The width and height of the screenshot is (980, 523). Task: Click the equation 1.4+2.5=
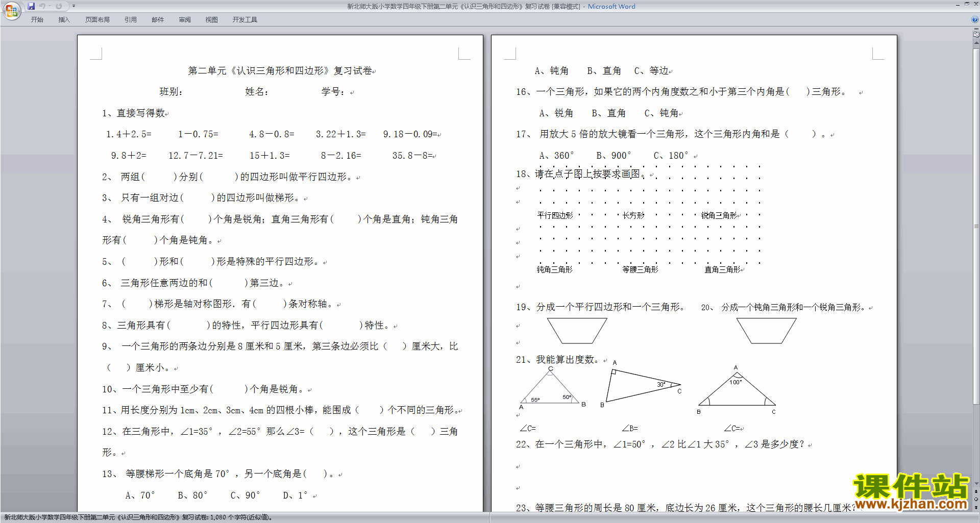[129, 134]
